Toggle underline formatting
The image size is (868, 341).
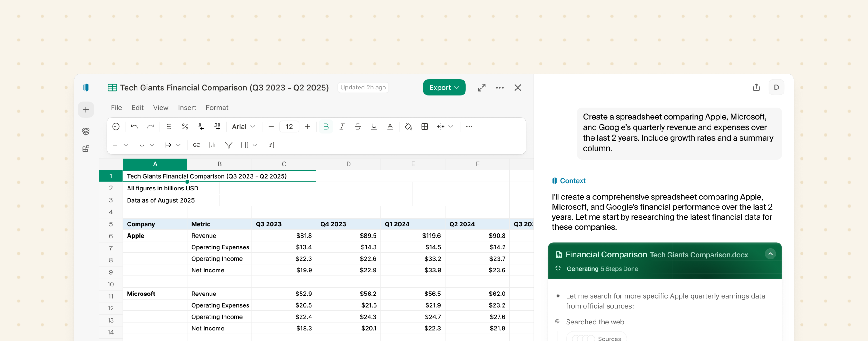374,127
